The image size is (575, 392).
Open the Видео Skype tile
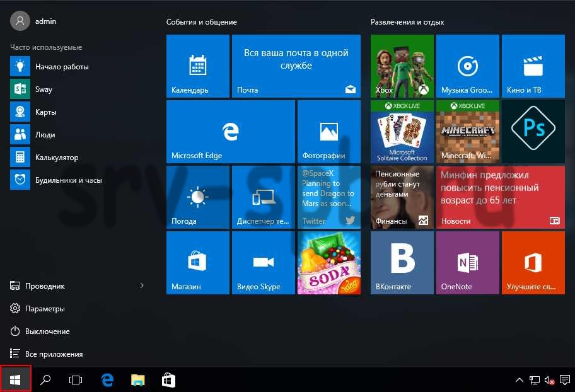pos(264,263)
